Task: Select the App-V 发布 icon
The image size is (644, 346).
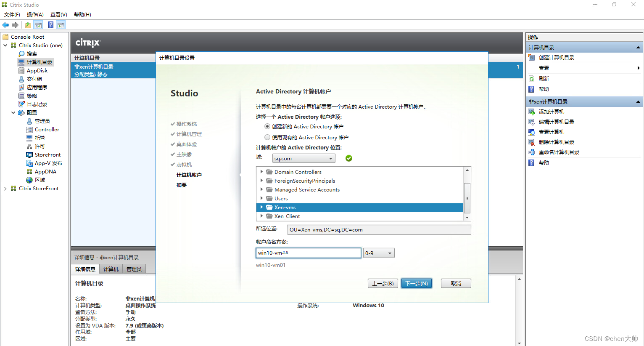Action: click(29, 163)
